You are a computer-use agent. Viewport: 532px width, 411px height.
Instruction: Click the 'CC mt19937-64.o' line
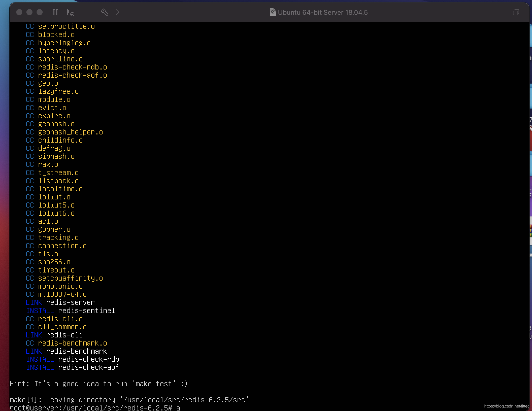pos(56,294)
